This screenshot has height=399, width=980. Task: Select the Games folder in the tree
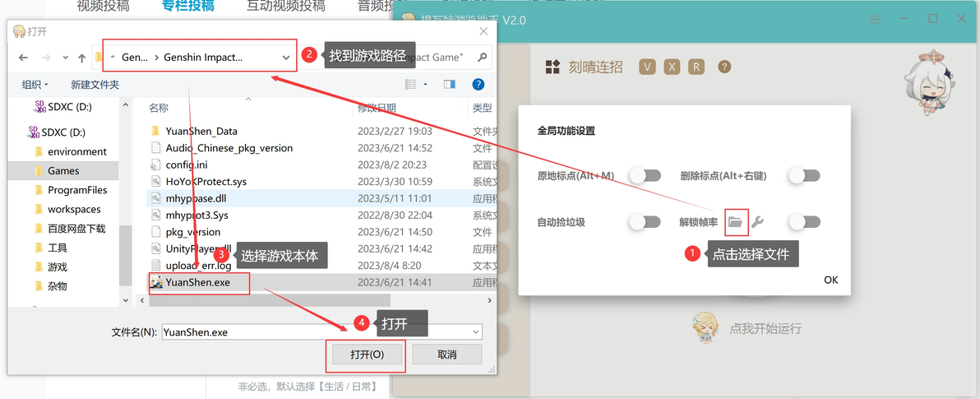(63, 171)
